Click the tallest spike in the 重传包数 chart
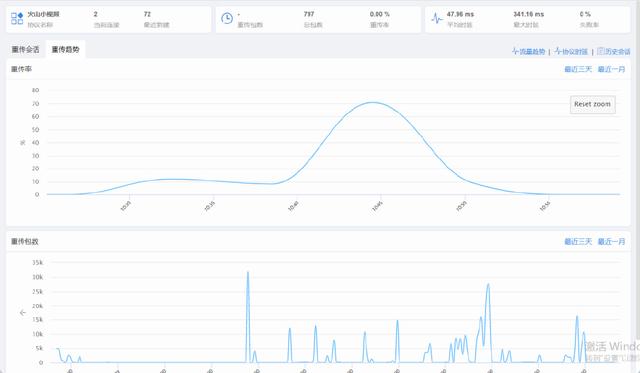This screenshot has width=640, height=373. point(248,273)
